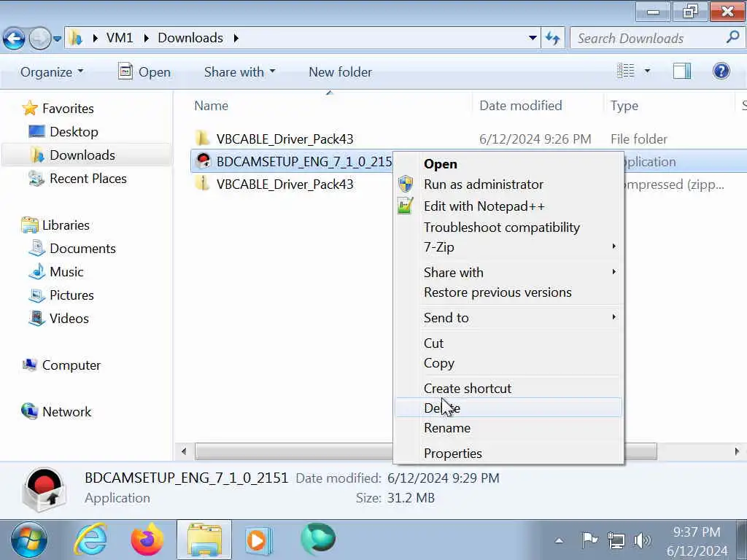
Task: Sort by the Type column header
Action: pos(624,106)
